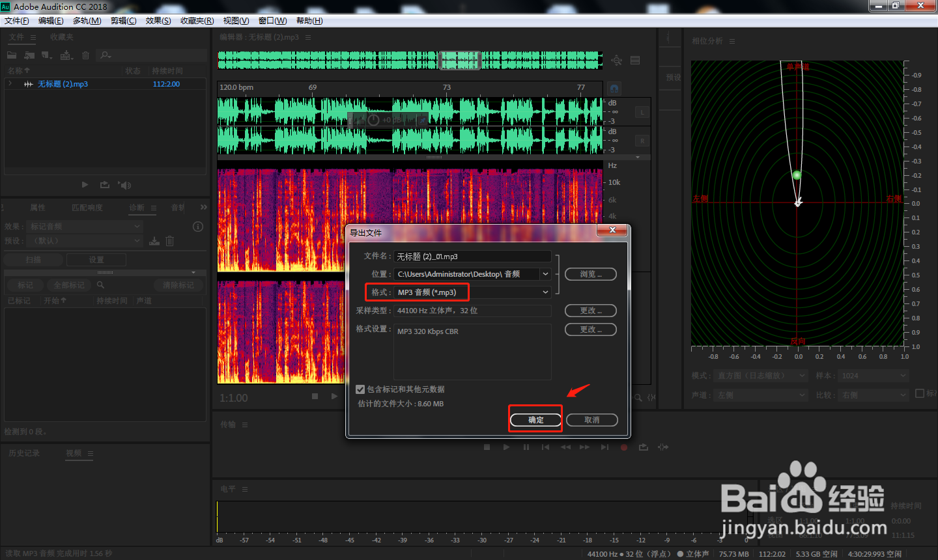Click the Rewind button in transport
The width and height of the screenshot is (938, 560).
[565, 447]
